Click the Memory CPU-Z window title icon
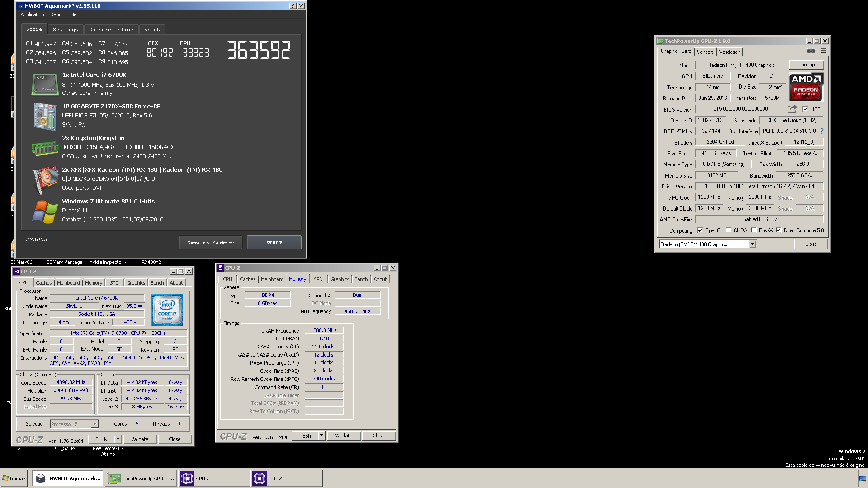 [221, 268]
